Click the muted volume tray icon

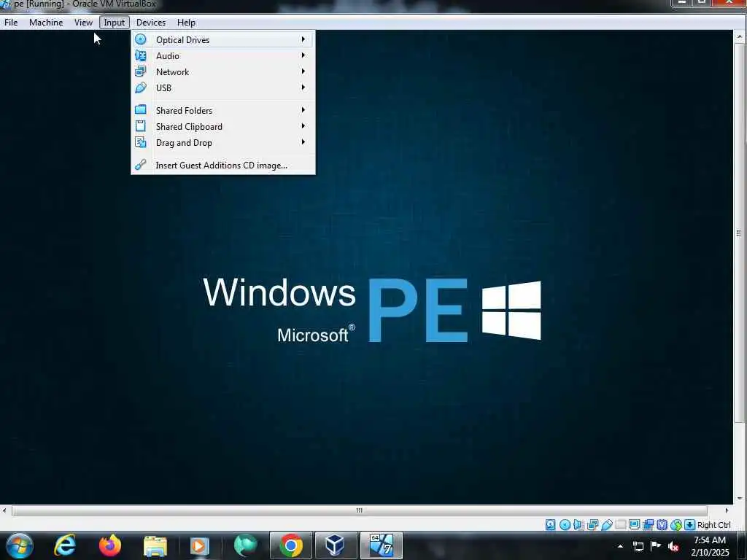[x=673, y=546]
